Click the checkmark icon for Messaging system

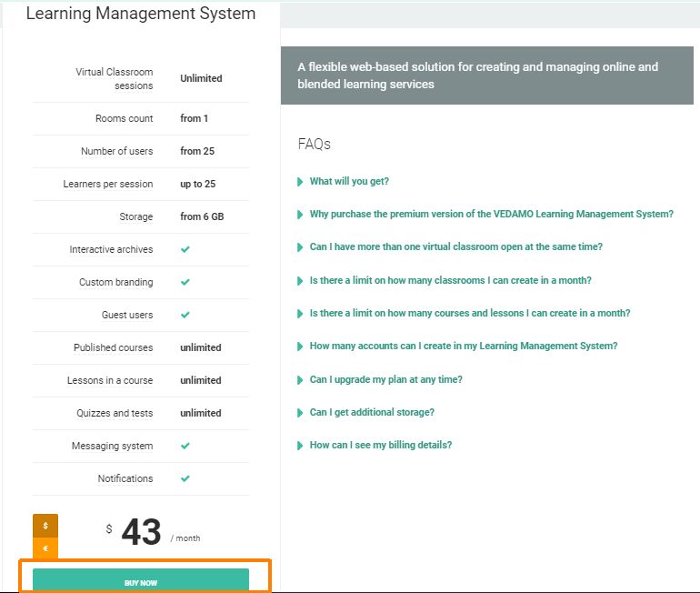[185, 446]
